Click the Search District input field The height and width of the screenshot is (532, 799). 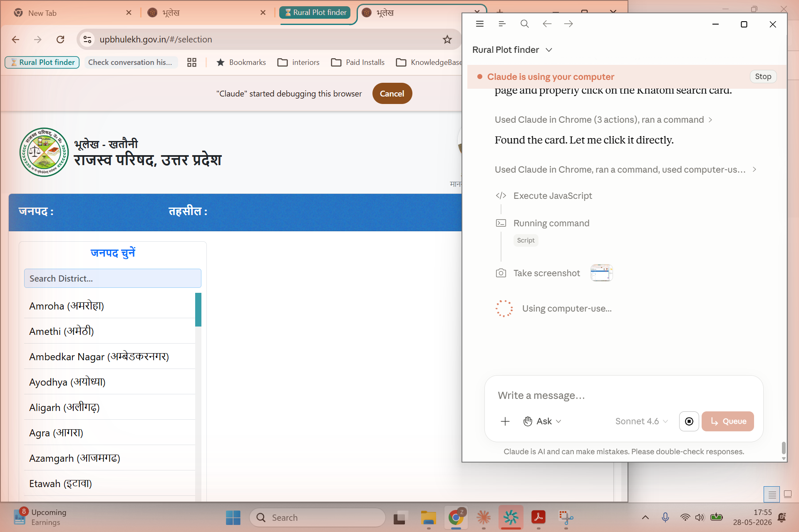pos(113,278)
